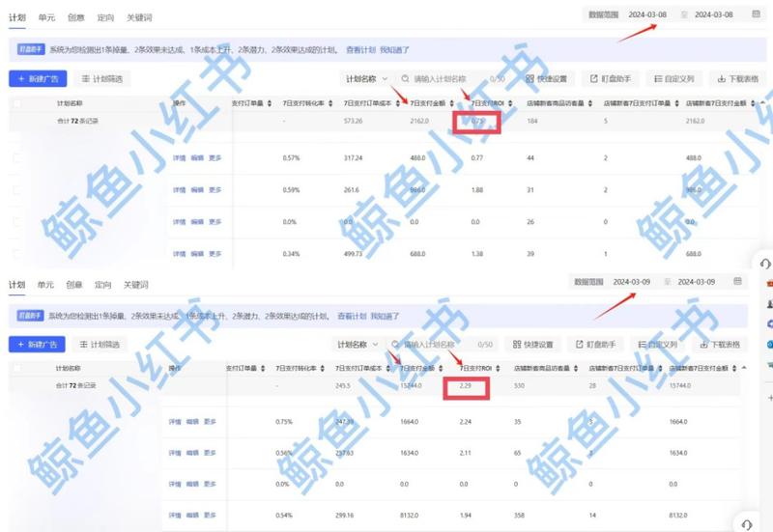Click 盯盘助手 button in the 2024-03-08 toolbar
This screenshot has width=773, height=532.
611,79
